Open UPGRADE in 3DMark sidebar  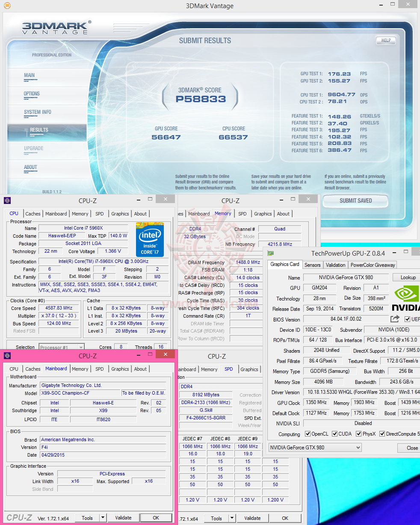pyautogui.click(x=34, y=148)
